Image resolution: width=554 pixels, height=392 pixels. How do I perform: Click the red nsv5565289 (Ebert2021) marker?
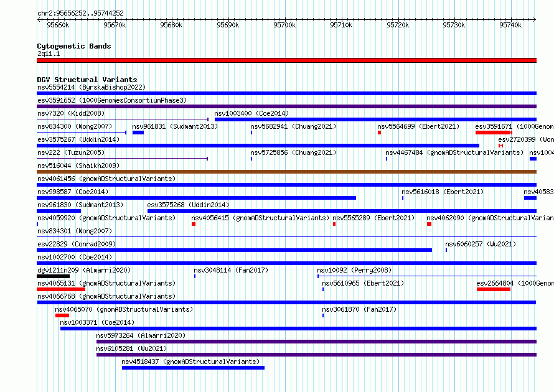(334, 224)
